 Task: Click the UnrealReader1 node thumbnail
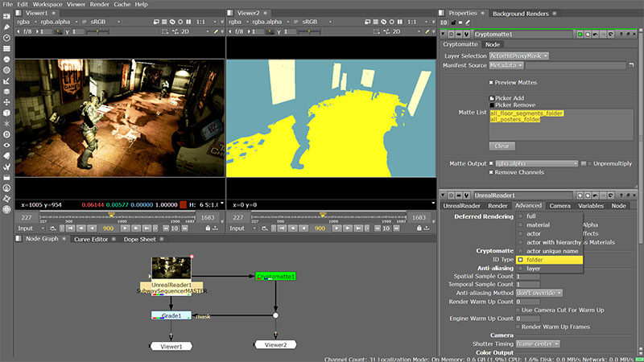pos(171,268)
